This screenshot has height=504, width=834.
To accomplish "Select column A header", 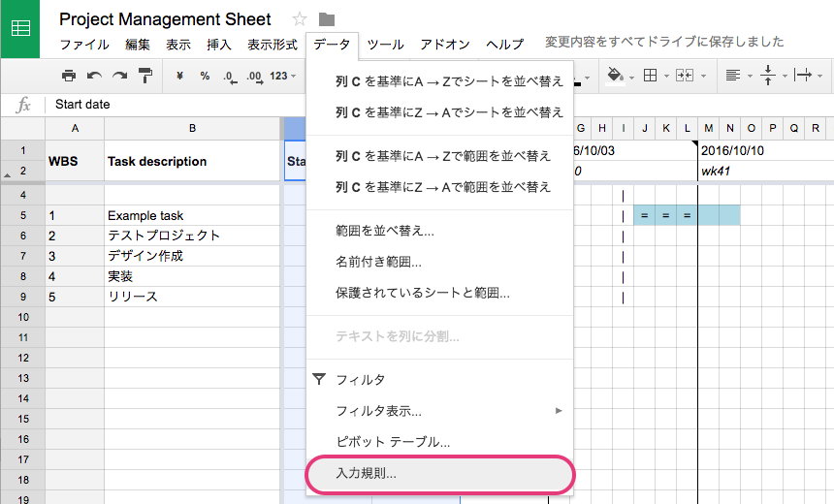I will (x=75, y=128).
